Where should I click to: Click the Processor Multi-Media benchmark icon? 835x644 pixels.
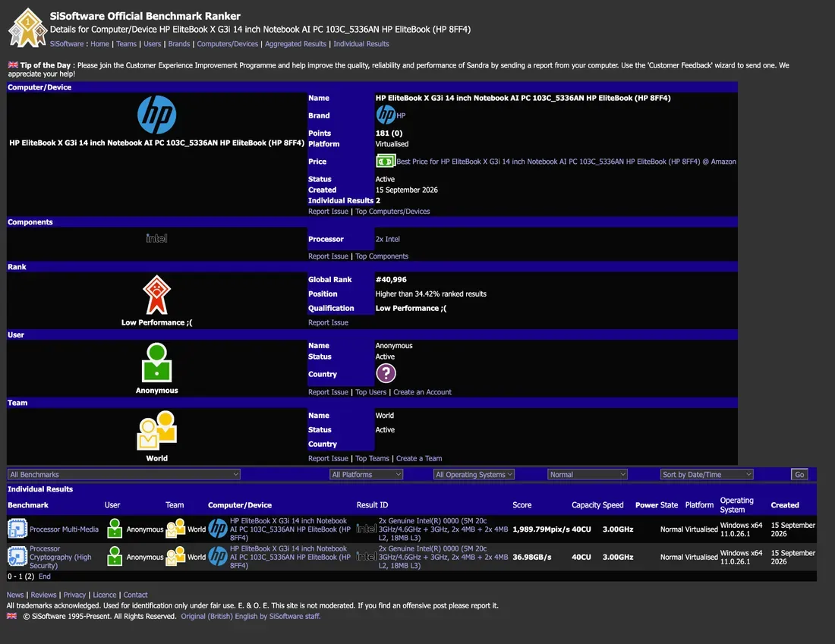pyautogui.click(x=17, y=529)
